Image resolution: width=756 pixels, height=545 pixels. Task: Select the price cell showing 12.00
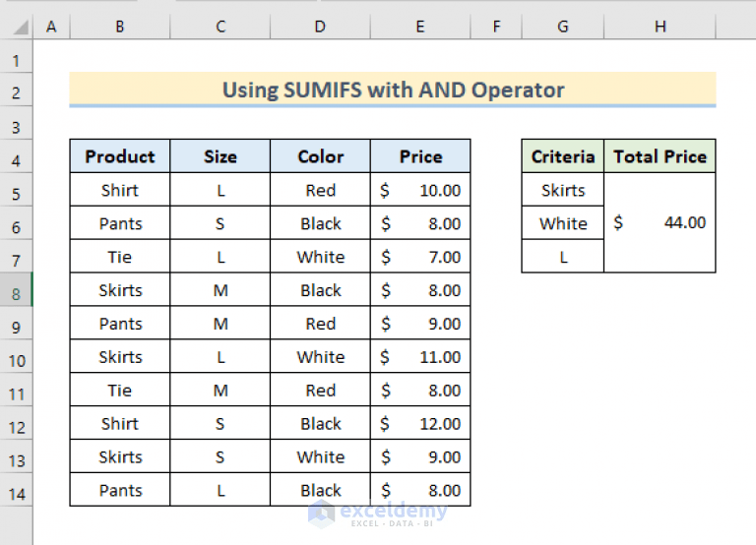420,423
